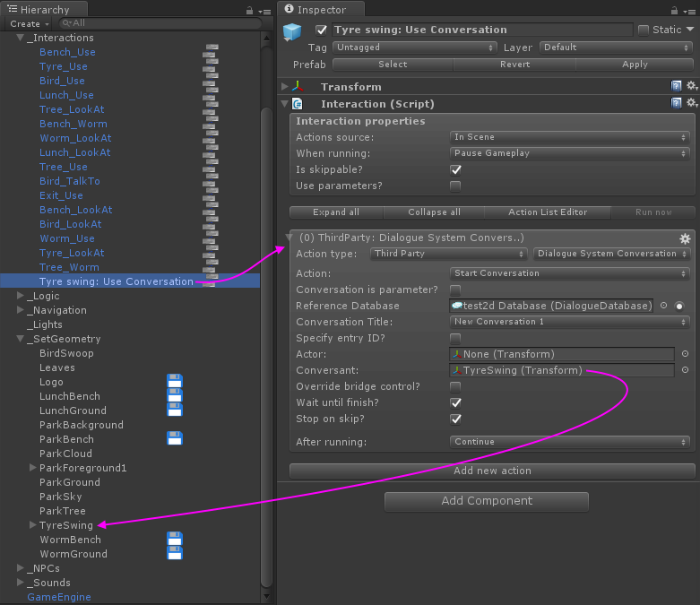The image size is (700, 605).
Task: Click Add new action button
Action: click(492, 471)
